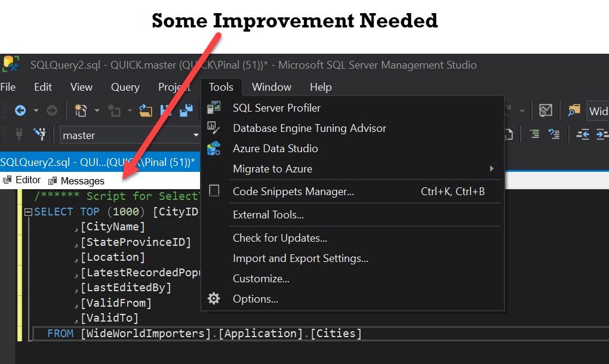Image resolution: width=609 pixels, height=364 pixels.
Task: Click the Connect plug icon
Action: (x=19, y=135)
